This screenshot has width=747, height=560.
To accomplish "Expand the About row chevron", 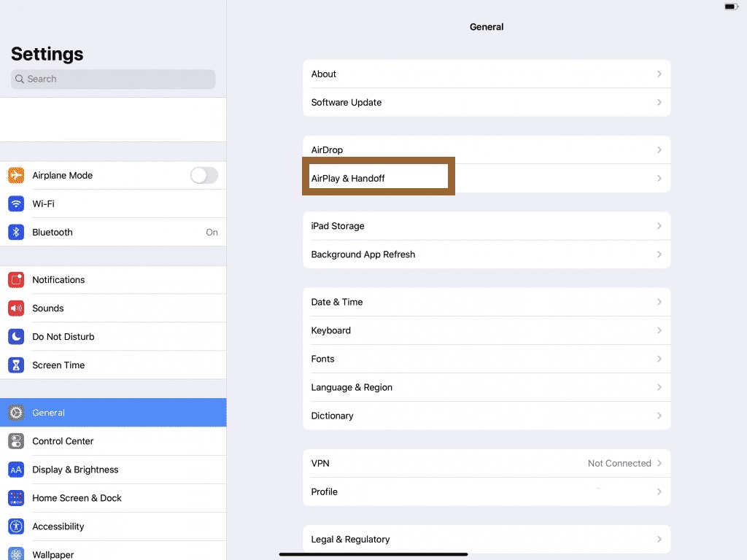I will coord(659,74).
